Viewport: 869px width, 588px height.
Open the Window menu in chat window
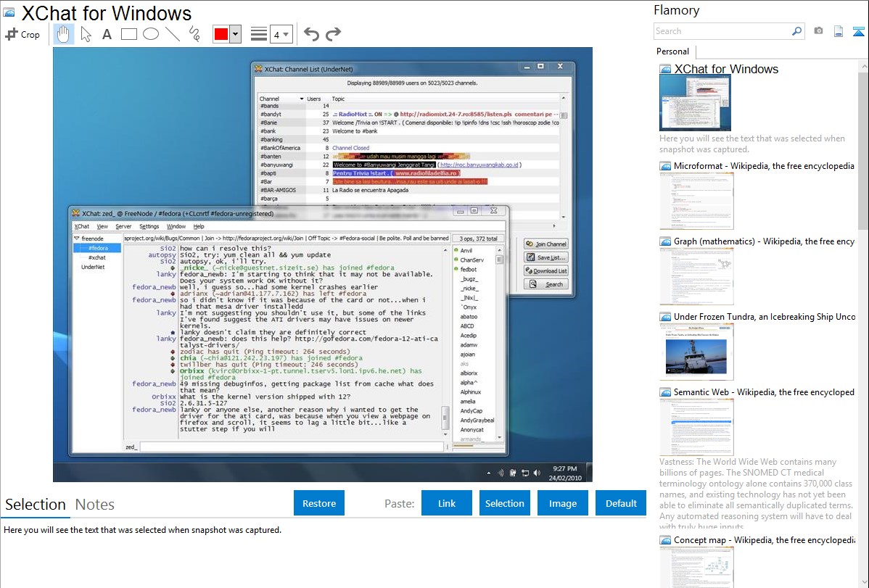[x=176, y=226]
